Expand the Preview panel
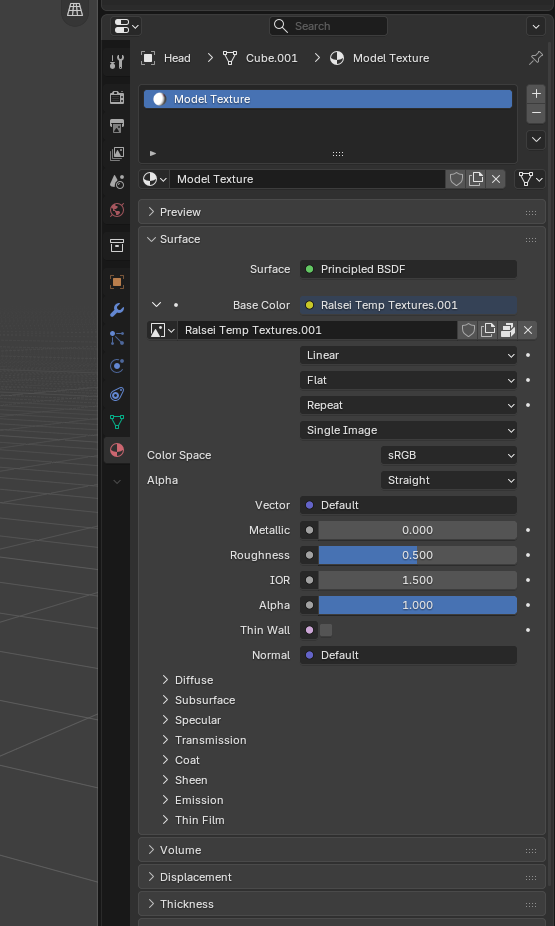The image size is (555, 926). click(342, 212)
